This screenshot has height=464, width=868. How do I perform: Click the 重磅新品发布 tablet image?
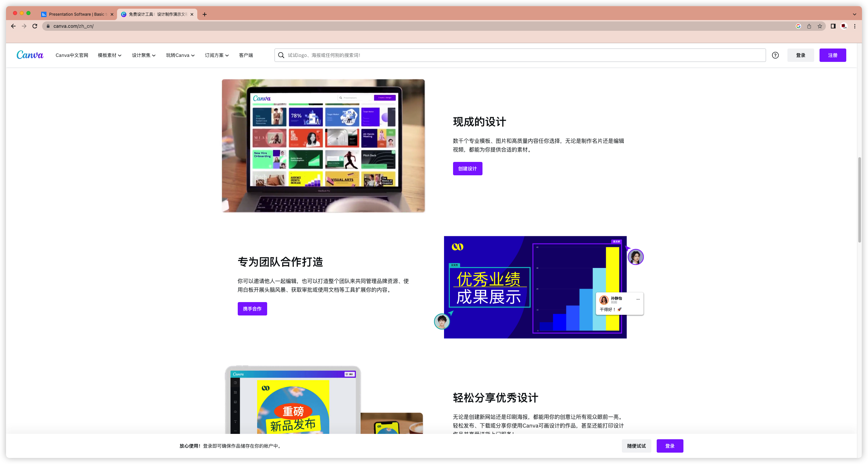tap(293, 400)
